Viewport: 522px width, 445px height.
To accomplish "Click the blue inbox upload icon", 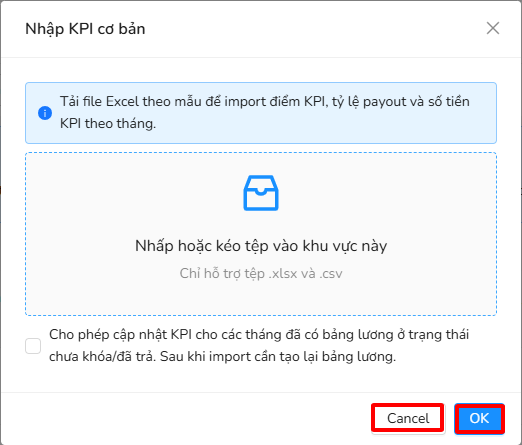I will pyautogui.click(x=261, y=193).
